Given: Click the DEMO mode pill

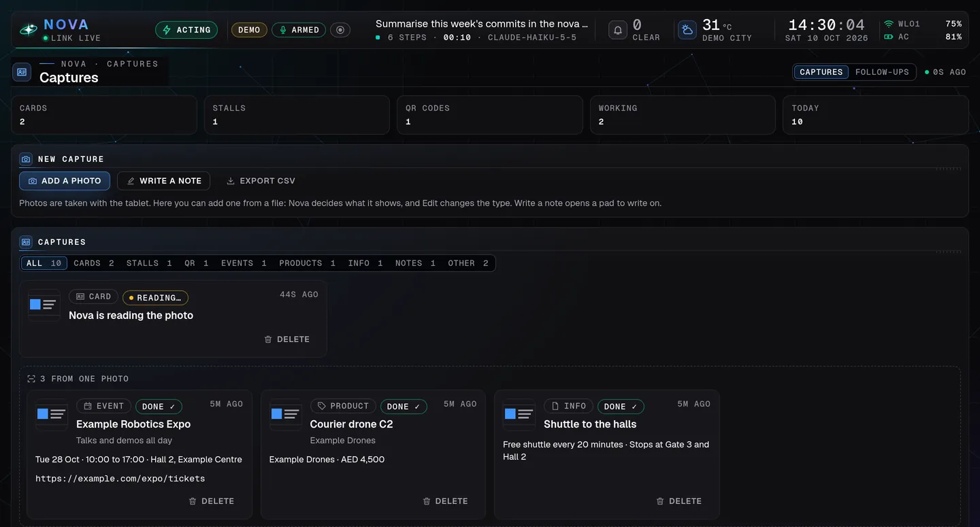Looking at the screenshot, I should 249,30.
